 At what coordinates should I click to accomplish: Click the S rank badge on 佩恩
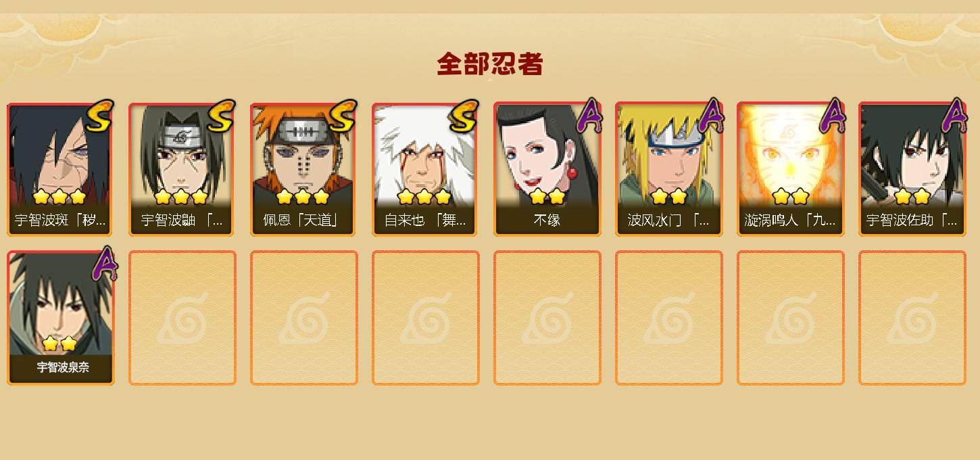(x=343, y=117)
